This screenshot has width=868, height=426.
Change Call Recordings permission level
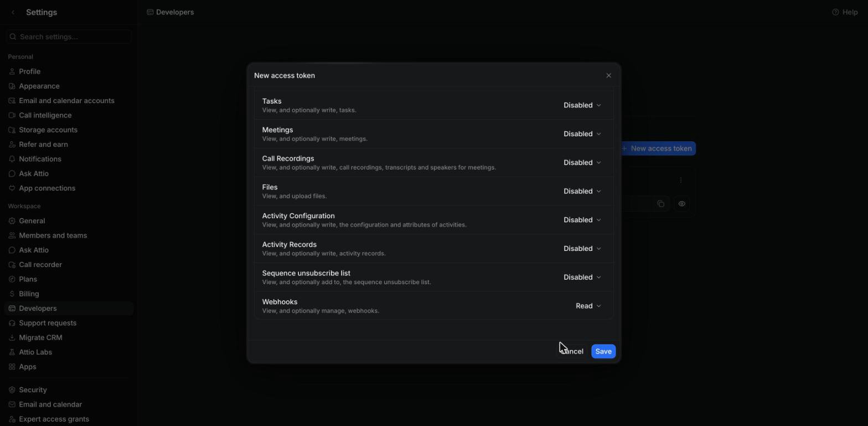(x=582, y=163)
